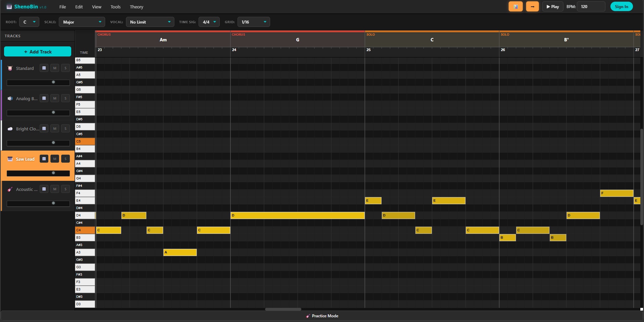Screen dimensions: 644x322
Task: Click the cloud icon of Bright Cloud track
Action: 10,129
